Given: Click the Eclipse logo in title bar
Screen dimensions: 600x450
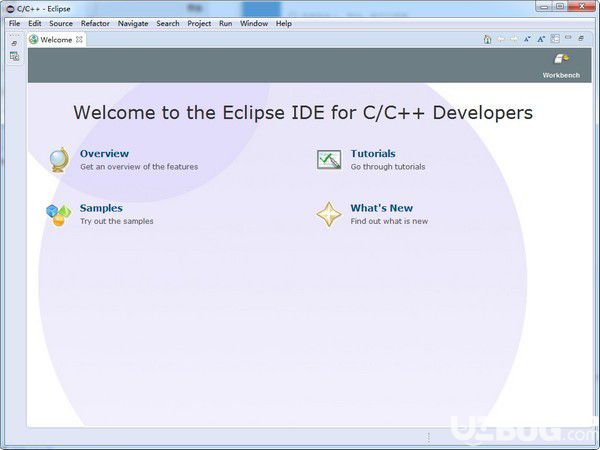Looking at the screenshot, I should [x=10, y=9].
